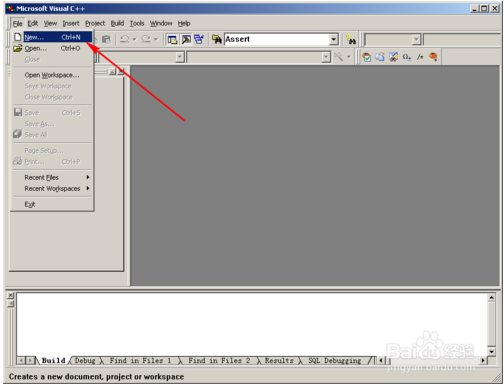The height and width of the screenshot is (387, 504).
Task: Open the Insert menu
Action: pos(71,23)
